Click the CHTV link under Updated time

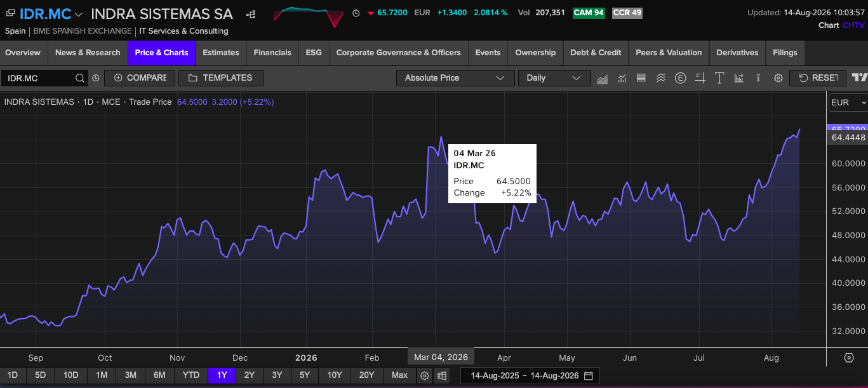[x=853, y=25]
